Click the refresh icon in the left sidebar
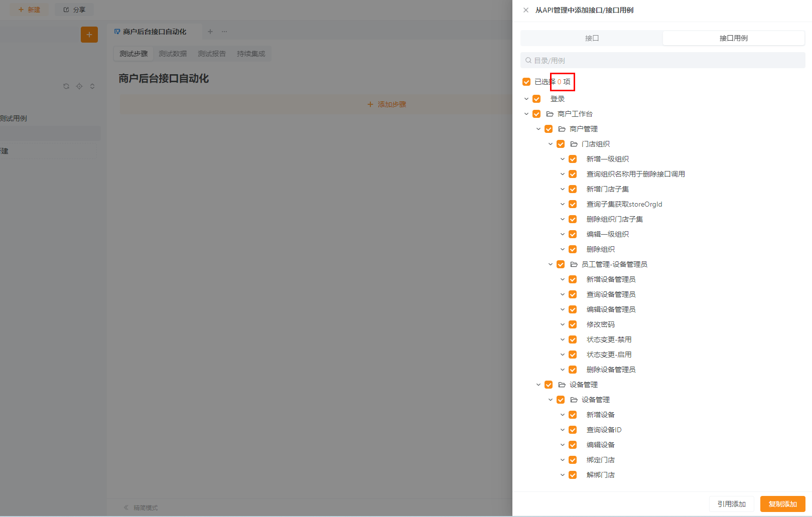 66,86
